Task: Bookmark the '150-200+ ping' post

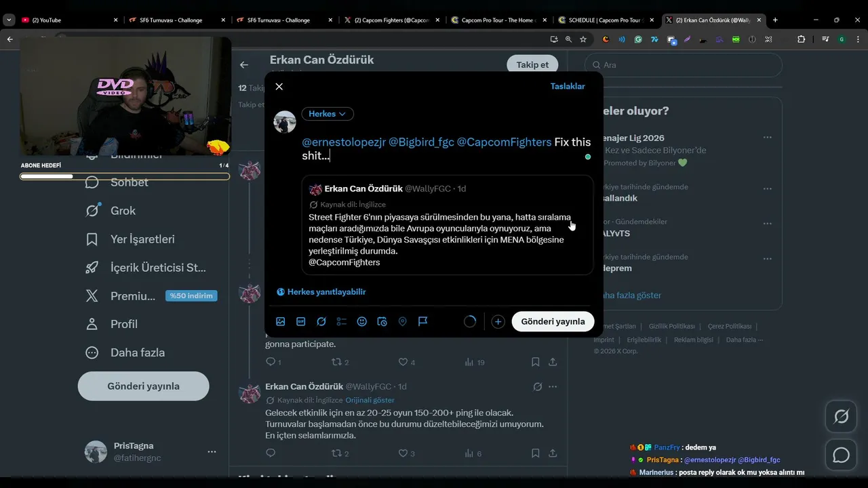Action: pyautogui.click(x=535, y=453)
